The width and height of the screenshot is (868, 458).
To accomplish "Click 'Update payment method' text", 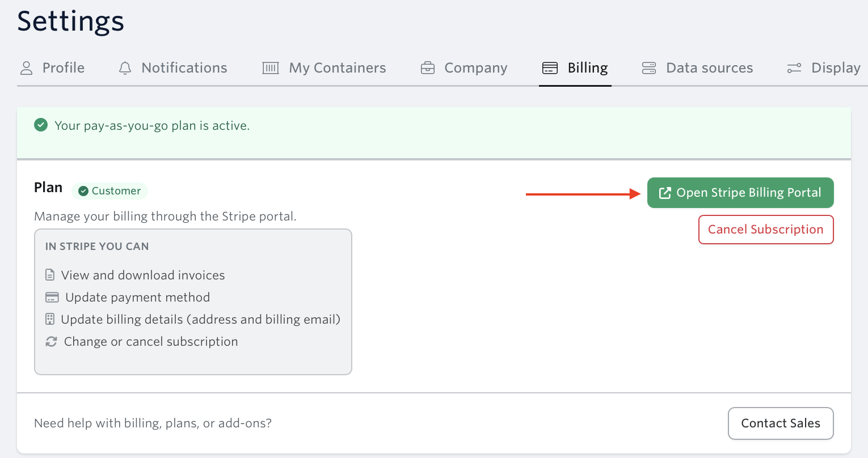I will click(x=138, y=298).
